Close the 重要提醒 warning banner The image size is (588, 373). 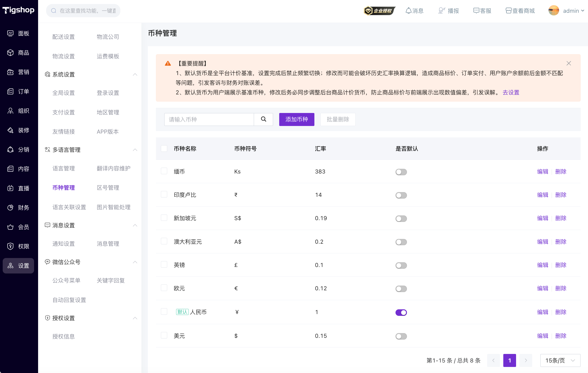(569, 63)
